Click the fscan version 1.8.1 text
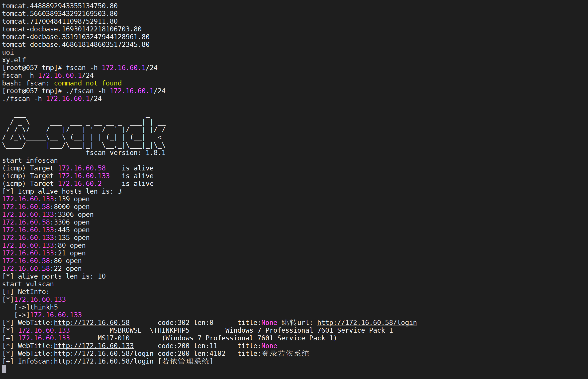Screen dimensions: 588x379 pos(126,153)
